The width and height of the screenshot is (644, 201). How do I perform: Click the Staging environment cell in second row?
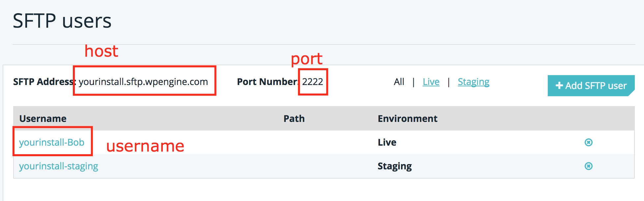coord(395,166)
